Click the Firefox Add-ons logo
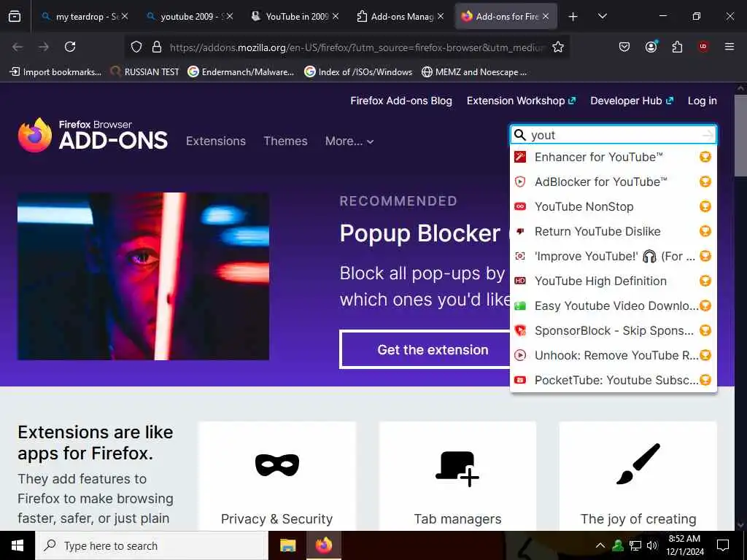Viewport: 747px width, 560px height. [93, 135]
